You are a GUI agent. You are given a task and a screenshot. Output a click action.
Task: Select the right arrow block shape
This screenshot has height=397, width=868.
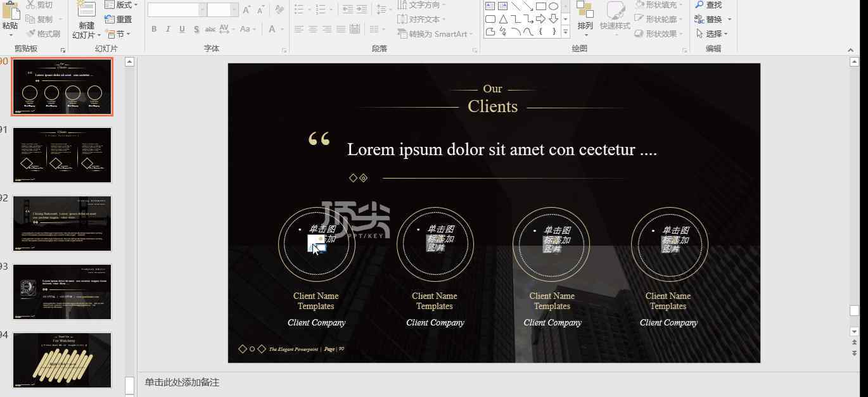(540, 19)
